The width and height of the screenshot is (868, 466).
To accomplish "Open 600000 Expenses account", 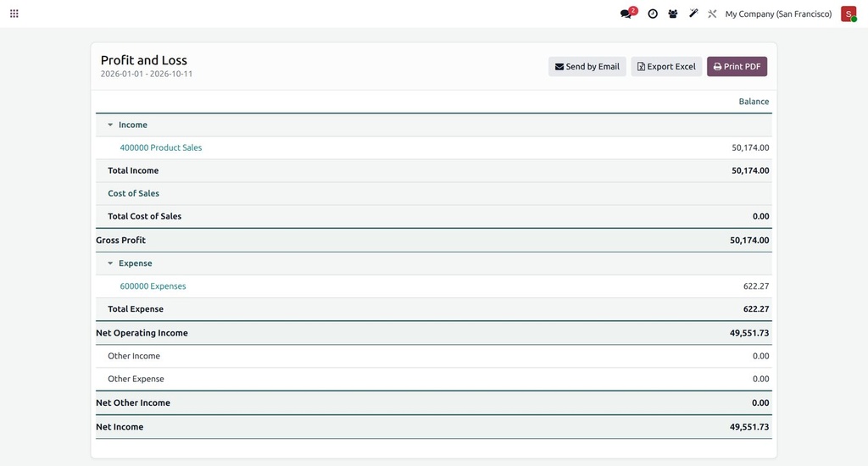I will (153, 286).
